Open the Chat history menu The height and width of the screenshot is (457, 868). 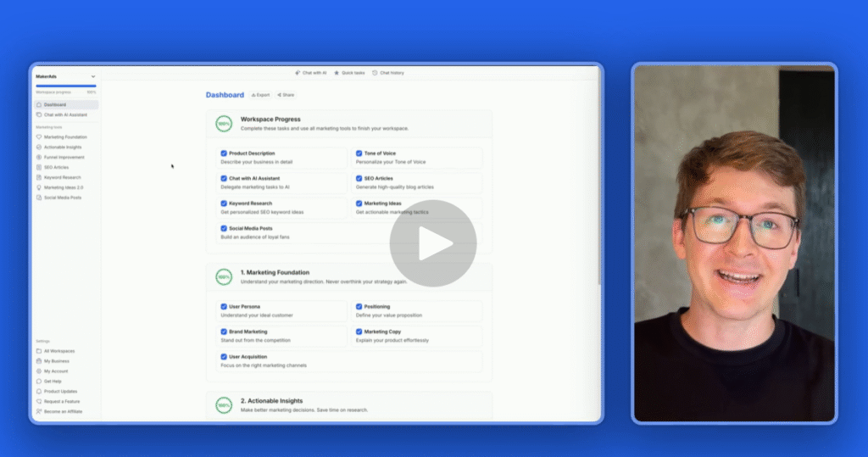point(392,73)
